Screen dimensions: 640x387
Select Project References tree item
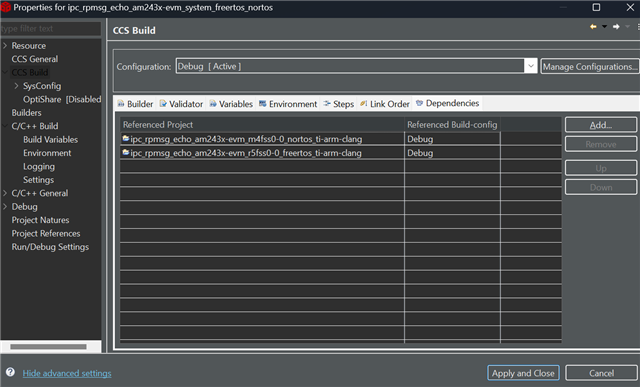(x=46, y=234)
